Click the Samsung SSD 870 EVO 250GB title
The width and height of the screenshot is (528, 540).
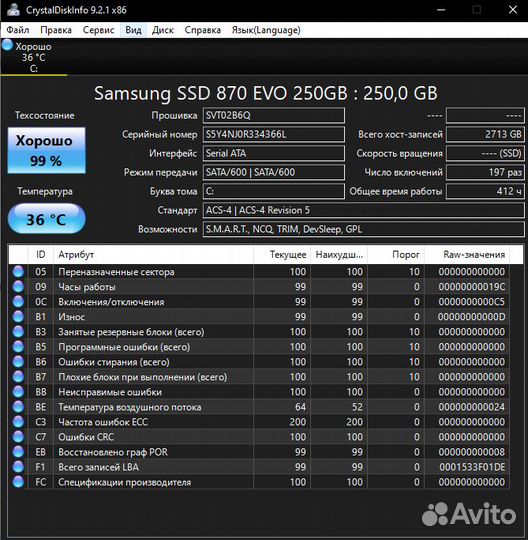pyautogui.click(x=266, y=93)
